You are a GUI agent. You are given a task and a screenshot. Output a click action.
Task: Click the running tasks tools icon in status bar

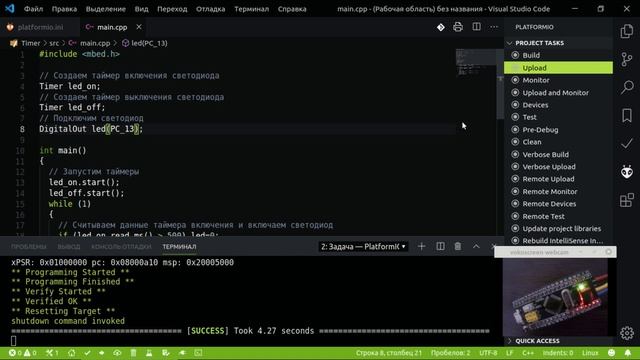tap(52, 353)
